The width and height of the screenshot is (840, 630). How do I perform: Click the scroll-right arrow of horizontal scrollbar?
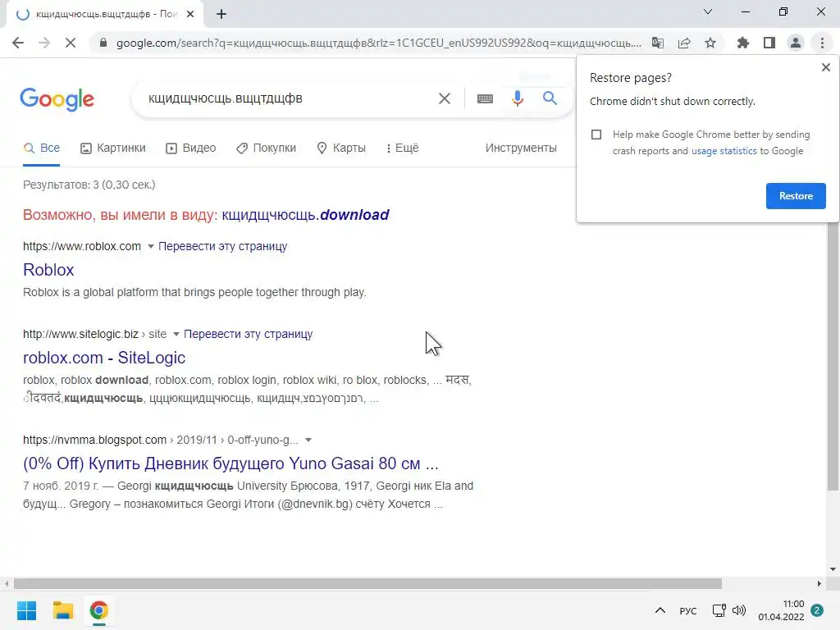[819, 583]
